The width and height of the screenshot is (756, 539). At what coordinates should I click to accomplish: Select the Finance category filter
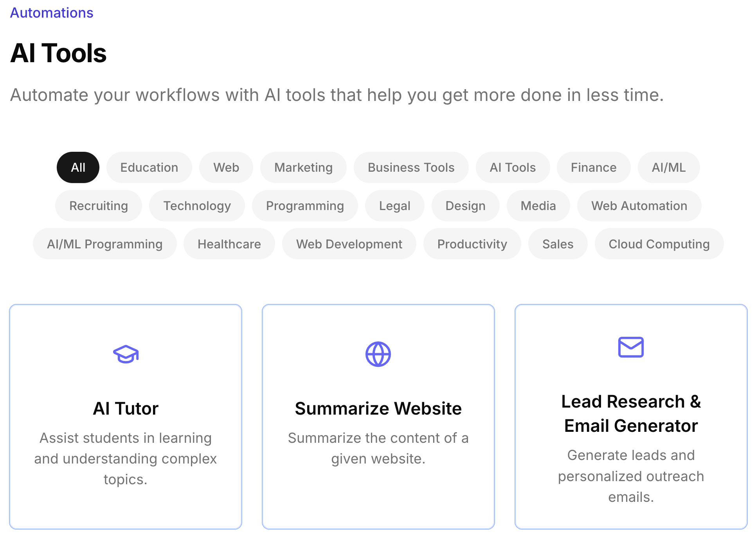pyautogui.click(x=593, y=167)
